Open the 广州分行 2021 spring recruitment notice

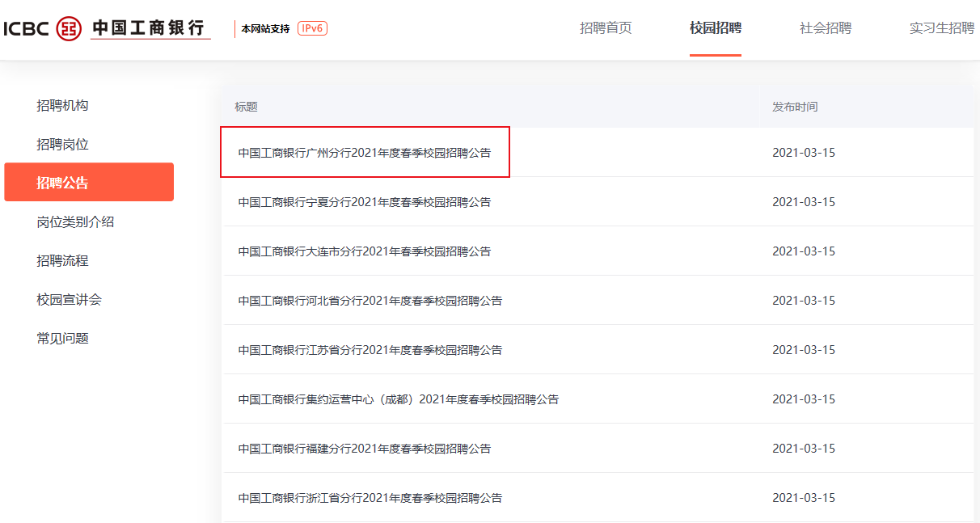point(364,152)
